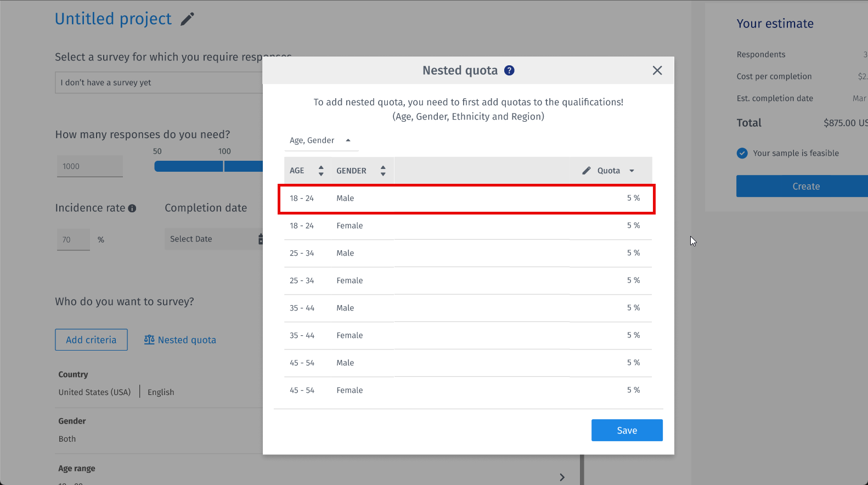The height and width of the screenshot is (485, 868).
Task: Save the nested quota settings
Action: point(627,430)
